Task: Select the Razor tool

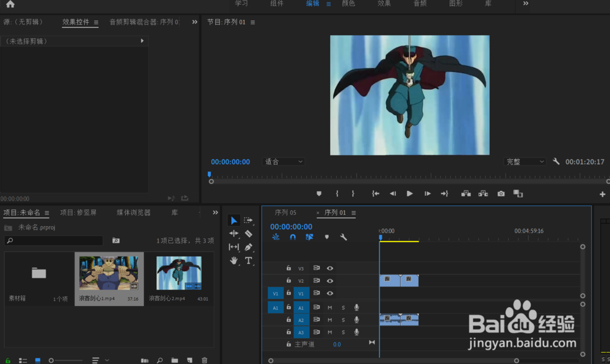Action: pyautogui.click(x=248, y=234)
